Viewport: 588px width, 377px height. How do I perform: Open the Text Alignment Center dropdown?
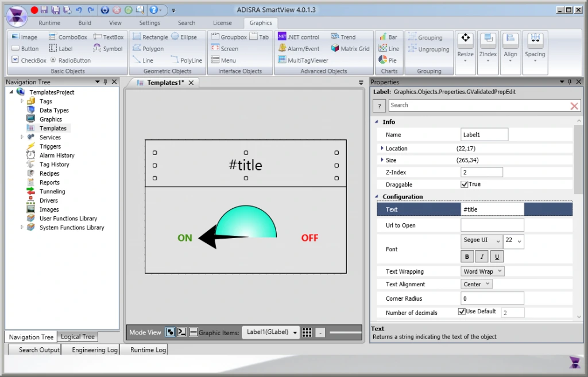point(476,284)
